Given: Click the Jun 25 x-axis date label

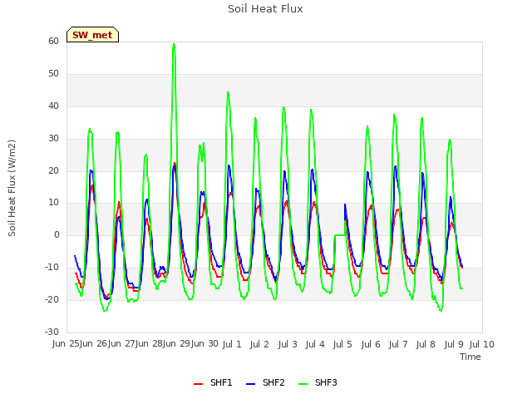Looking at the screenshot, I should tap(66, 344).
